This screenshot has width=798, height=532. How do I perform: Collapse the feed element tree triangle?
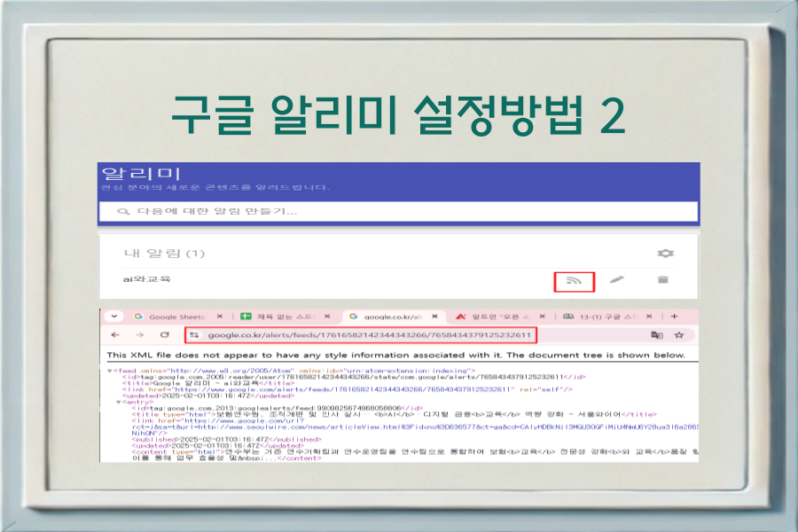pos(109,371)
